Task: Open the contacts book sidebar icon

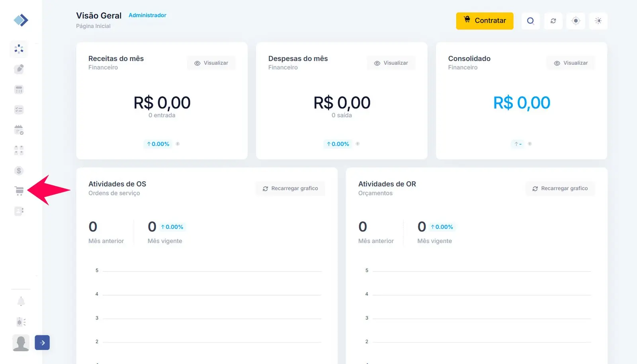Action: 19,211
